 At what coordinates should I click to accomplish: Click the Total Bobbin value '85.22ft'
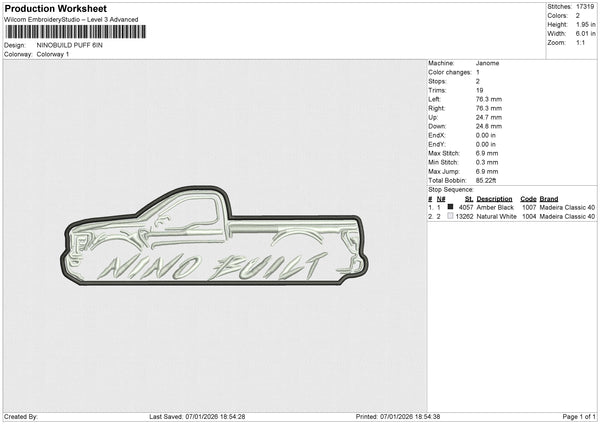486,181
